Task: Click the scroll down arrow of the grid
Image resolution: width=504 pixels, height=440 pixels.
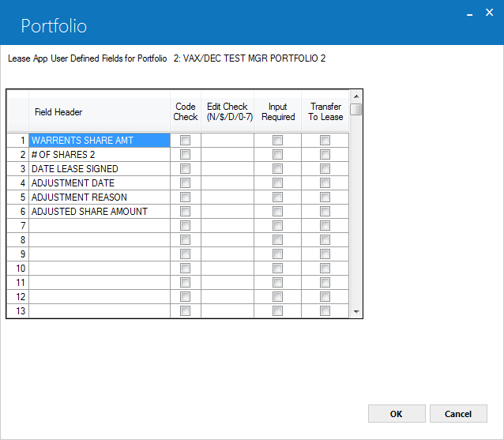Action: click(x=356, y=311)
